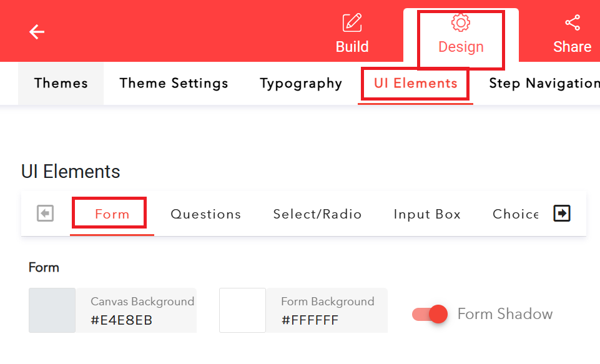The width and height of the screenshot is (600, 364).
Task: Select the UI Elements tab
Action: (x=415, y=83)
